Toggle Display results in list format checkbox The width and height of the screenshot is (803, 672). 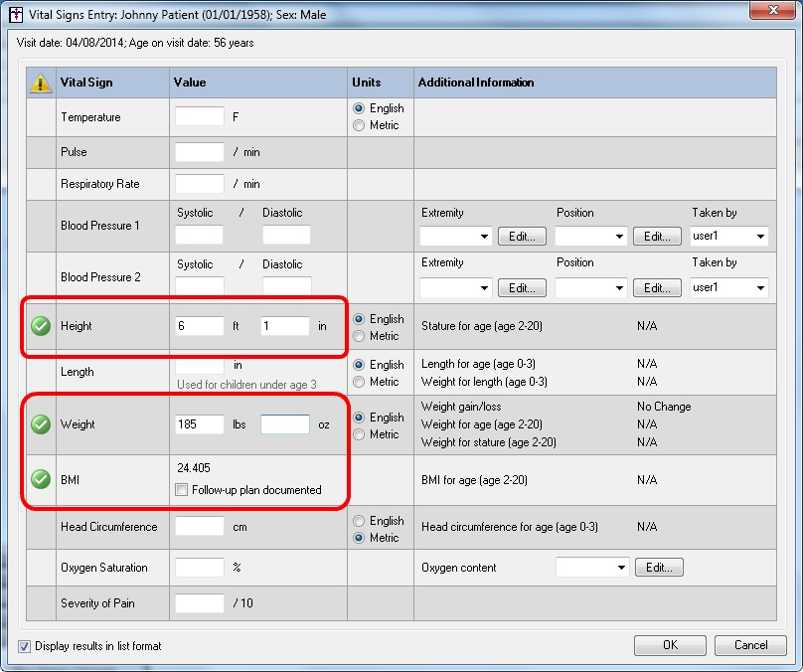[x=25, y=646]
